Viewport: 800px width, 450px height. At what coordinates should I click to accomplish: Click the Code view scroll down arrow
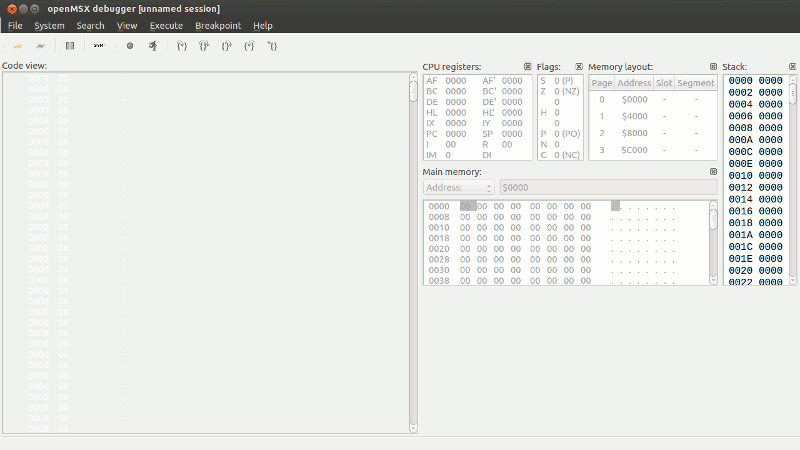pyautogui.click(x=413, y=429)
